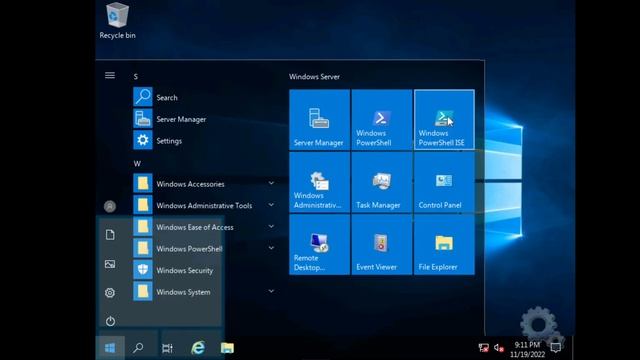Click the Windows System folder

coord(204,291)
